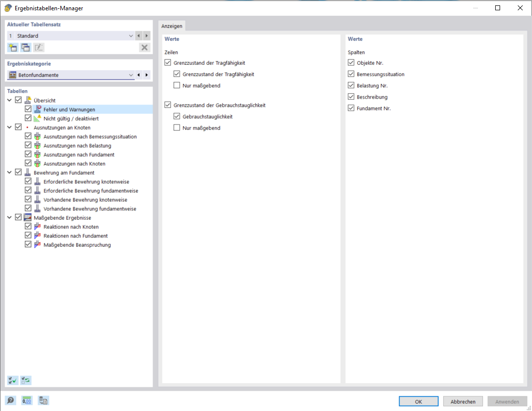Image resolution: width=532 pixels, height=411 pixels.
Task: Click the Nicht gültig / deaktiviert warning icon
Action: tap(38, 118)
